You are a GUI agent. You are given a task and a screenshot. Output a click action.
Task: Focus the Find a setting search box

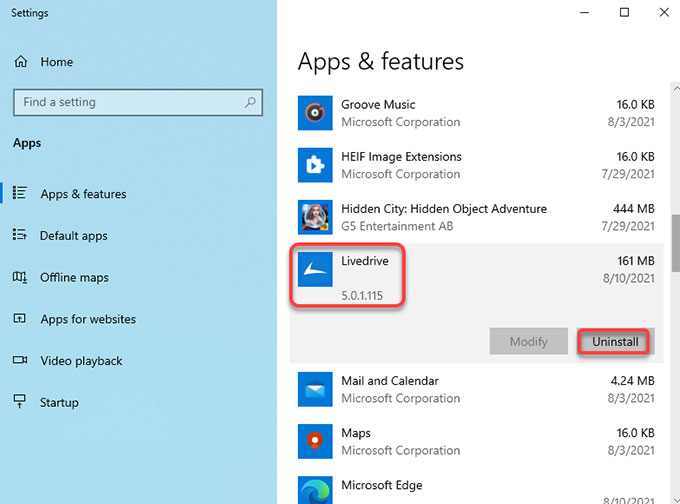click(x=138, y=102)
